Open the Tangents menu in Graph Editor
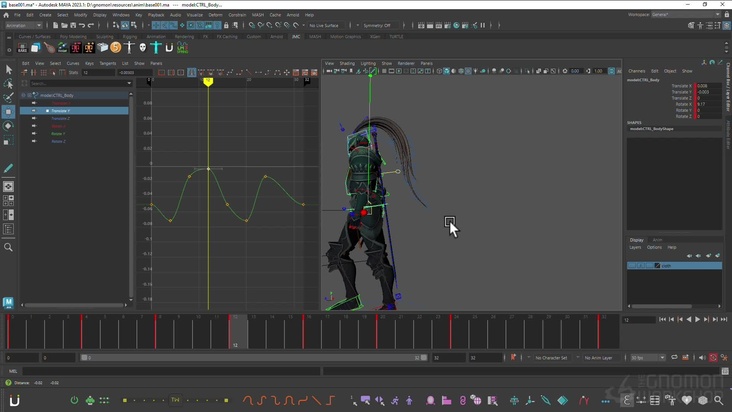This screenshot has height=412, width=732. (x=107, y=63)
